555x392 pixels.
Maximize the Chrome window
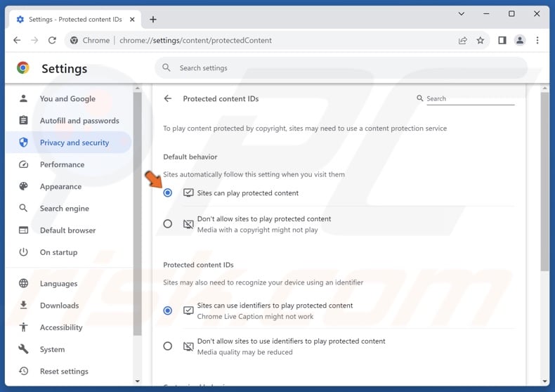tap(511, 14)
